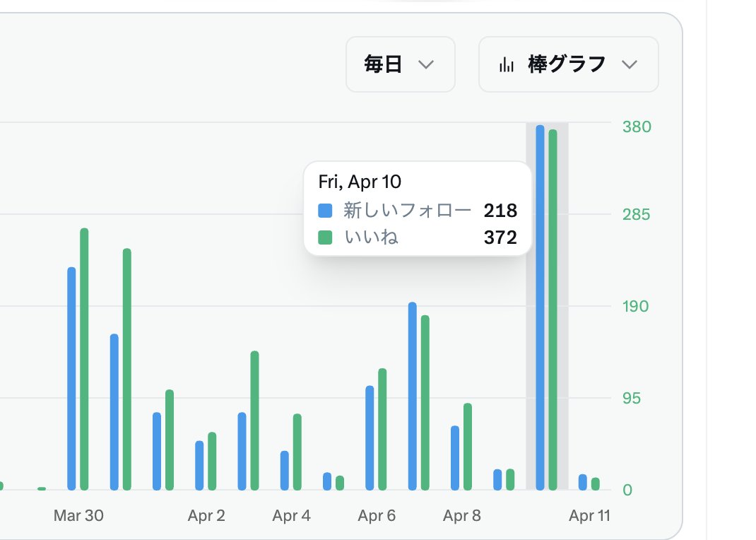Click the Mar 30 axis label
Screen dimensions: 756x540
(78, 515)
